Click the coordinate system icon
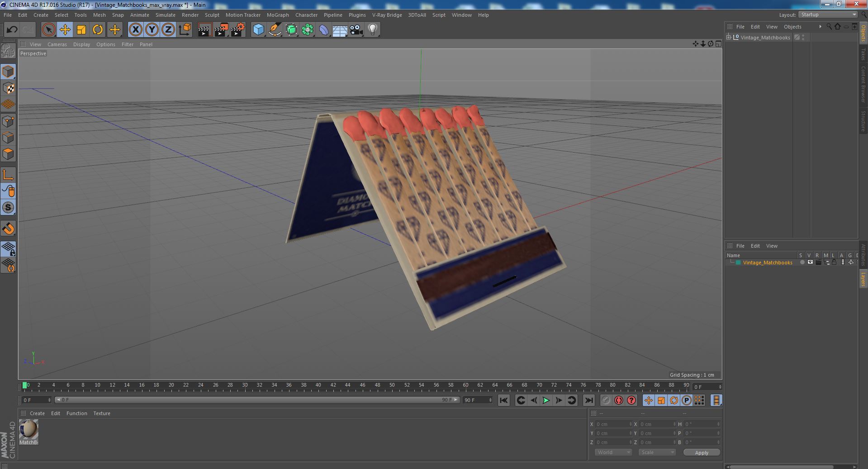 [x=185, y=30]
